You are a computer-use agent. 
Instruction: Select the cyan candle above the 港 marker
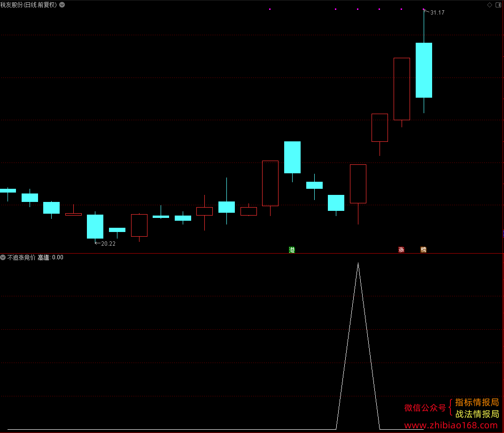coord(292,157)
